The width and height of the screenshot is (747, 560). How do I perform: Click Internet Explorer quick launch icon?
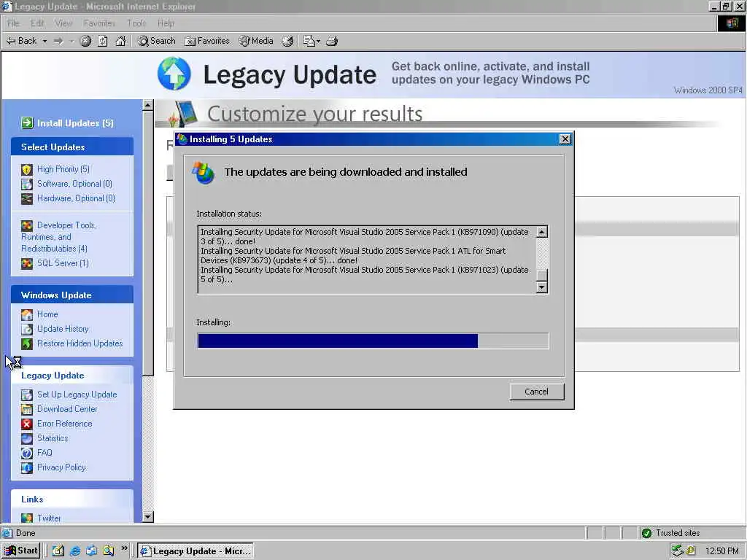75,551
